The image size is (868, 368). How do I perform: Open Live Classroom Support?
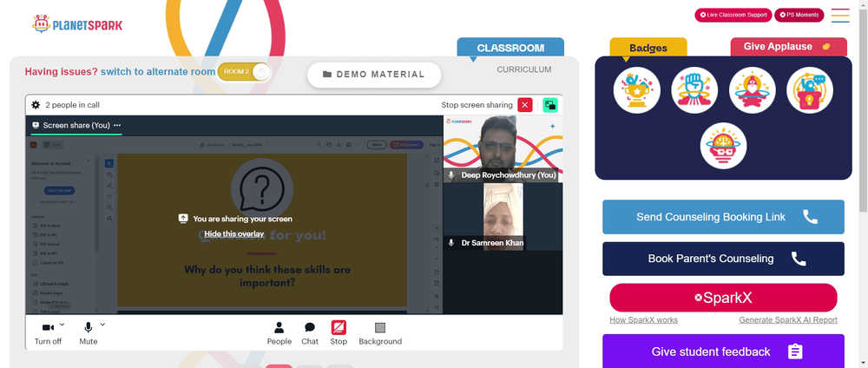[733, 15]
